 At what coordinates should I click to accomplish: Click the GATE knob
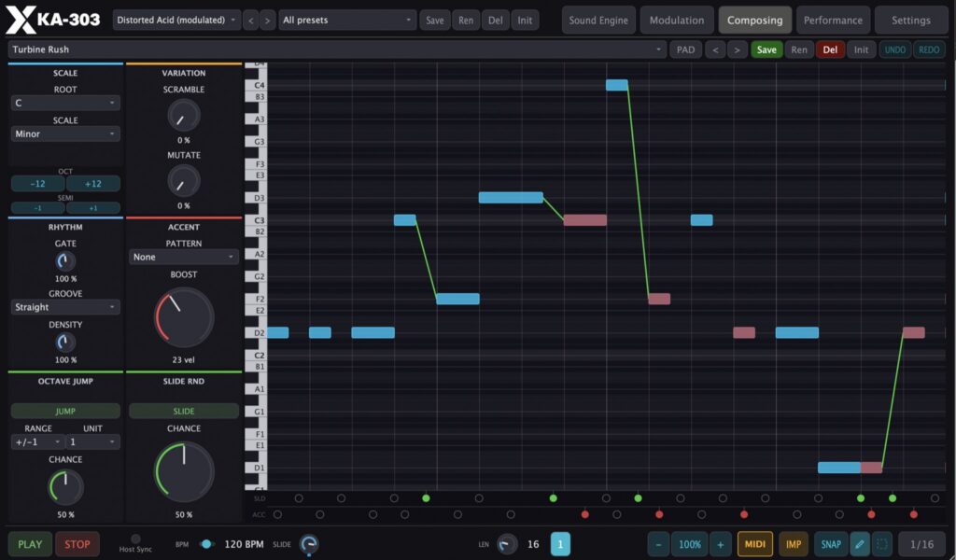click(x=65, y=260)
